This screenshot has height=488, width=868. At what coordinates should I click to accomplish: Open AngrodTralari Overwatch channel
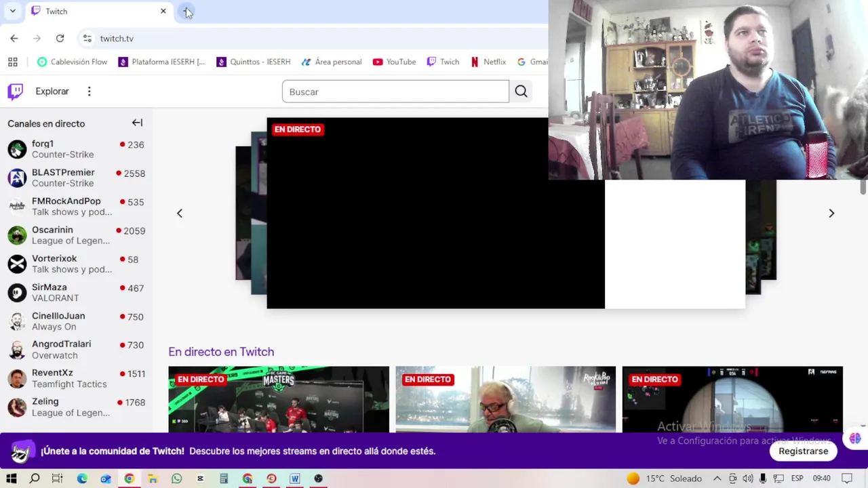click(x=76, y=350)
